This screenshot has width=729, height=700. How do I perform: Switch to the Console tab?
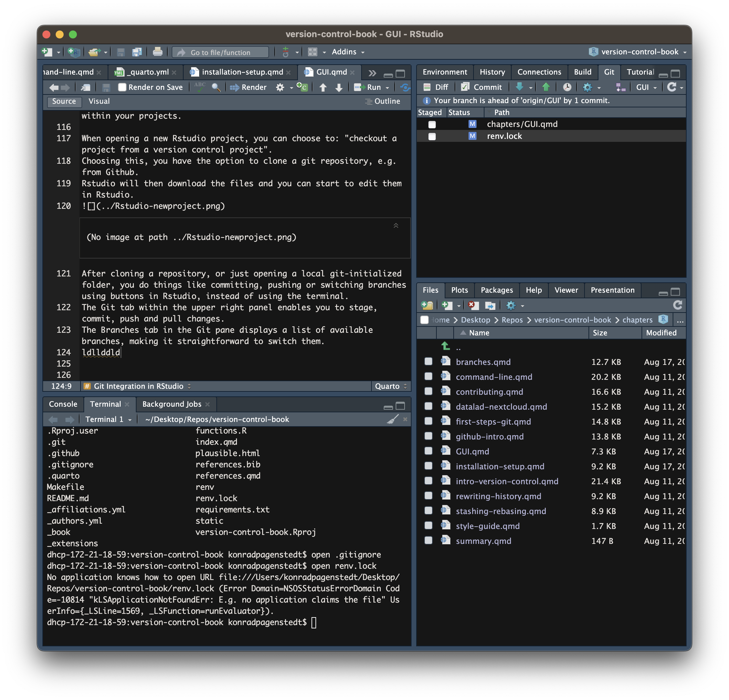[x=63, y=404]
